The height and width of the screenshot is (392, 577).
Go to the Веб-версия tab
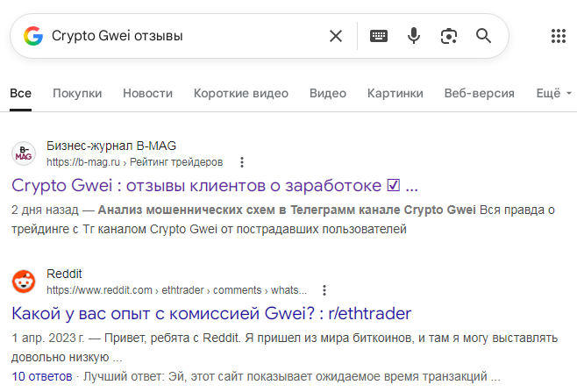click(479, 94)
